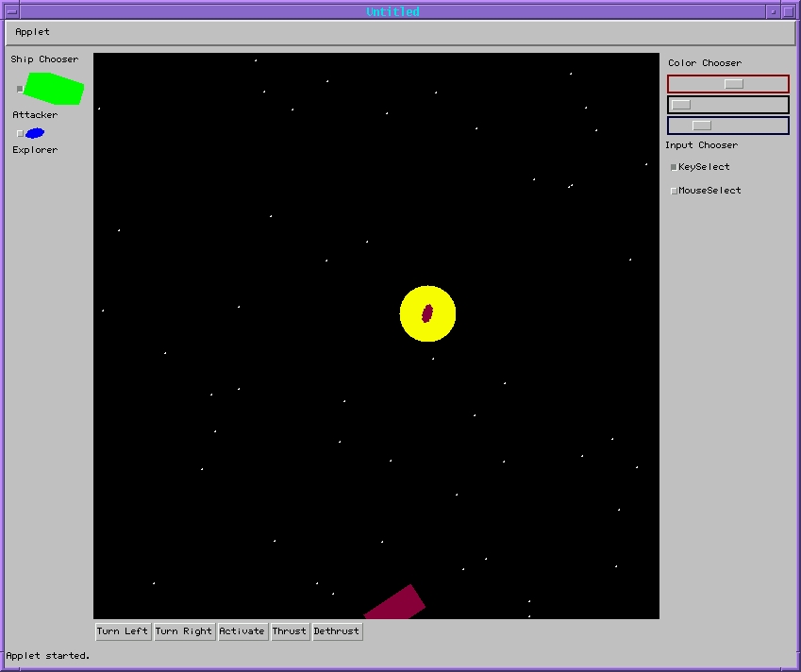Click the Explorer label text
This screenshot has width=801, height=672.
click(x=35, y=150)
